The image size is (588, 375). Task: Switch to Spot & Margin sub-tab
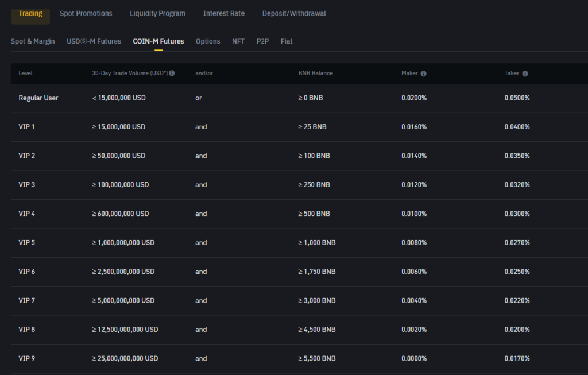click(x=33, y=41)
